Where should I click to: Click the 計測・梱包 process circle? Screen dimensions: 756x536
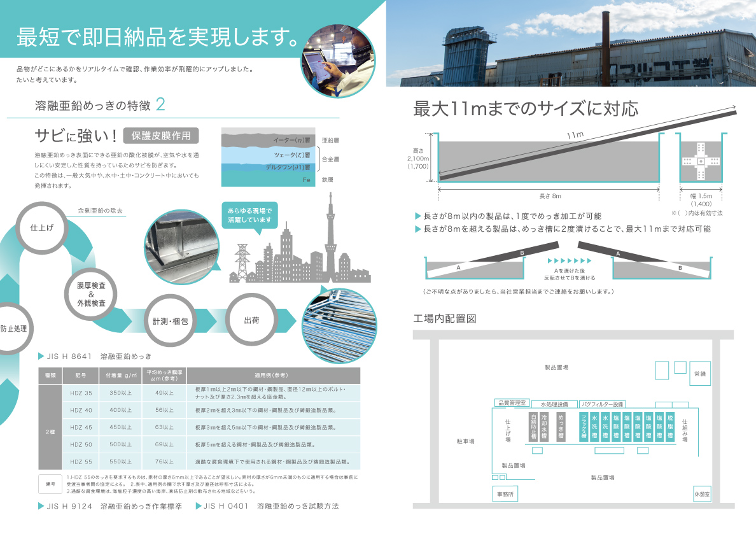tap(171, 321)
